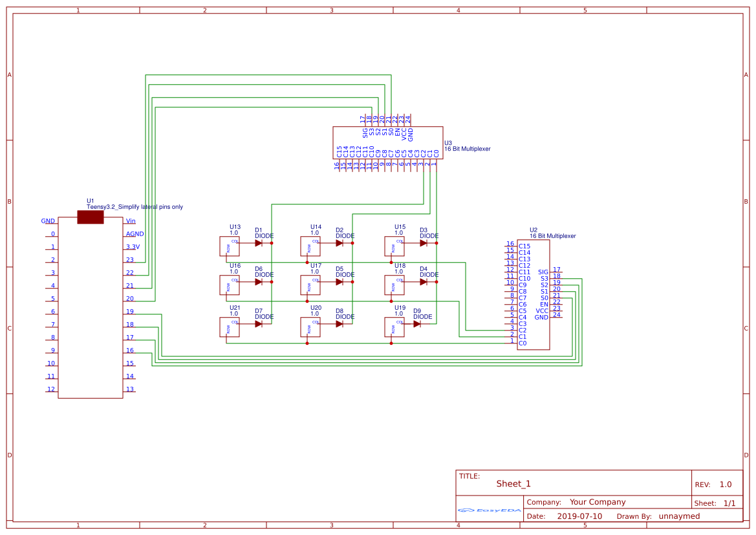Click the 'U19 1.0' designator label
This screenshot has width=756, height=535.
(x=400, y=311)
